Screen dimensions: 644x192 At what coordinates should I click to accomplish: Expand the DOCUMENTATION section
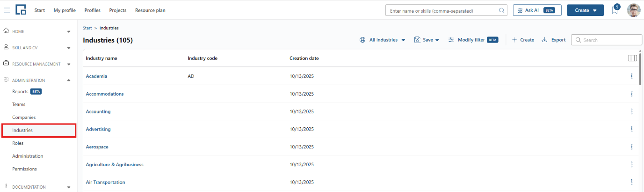tap(69, 187)
